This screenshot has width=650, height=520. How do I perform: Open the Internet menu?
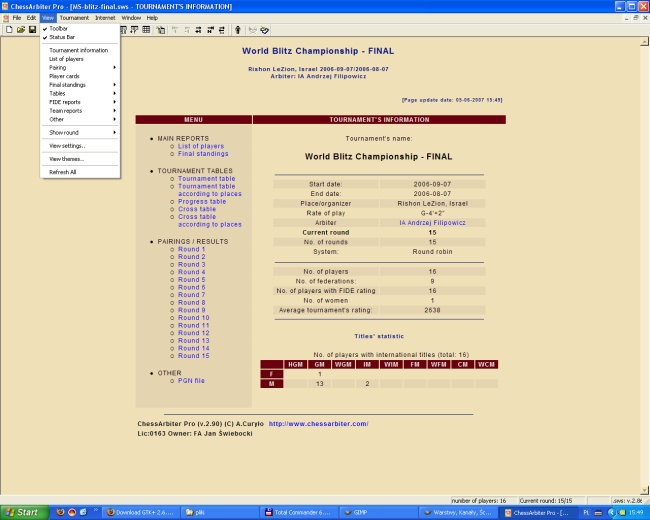tap(105, 18)
